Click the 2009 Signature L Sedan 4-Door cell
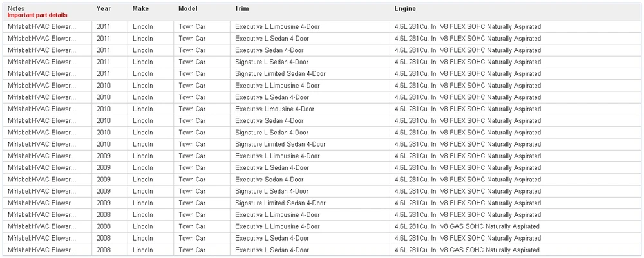 [x=272, y=191]
